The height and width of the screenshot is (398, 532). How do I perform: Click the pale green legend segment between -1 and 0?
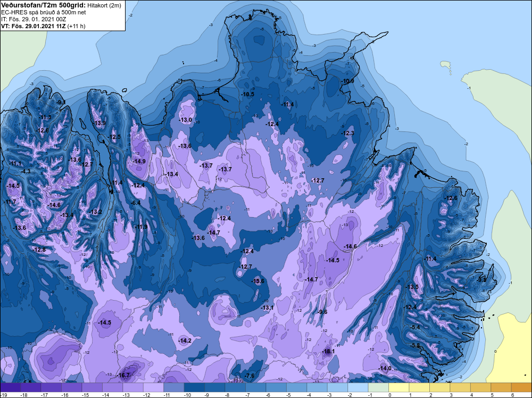[x=378, y=387]
